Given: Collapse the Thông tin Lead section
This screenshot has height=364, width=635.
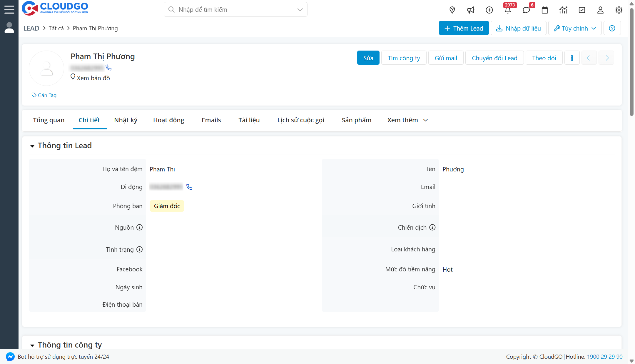Looking at the screenshot, I should (32, 146).
